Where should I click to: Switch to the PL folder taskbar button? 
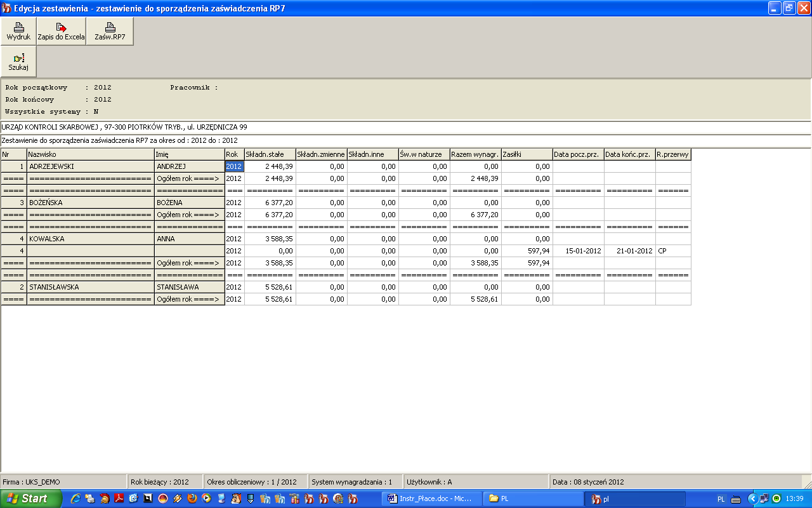pos(534,499)
